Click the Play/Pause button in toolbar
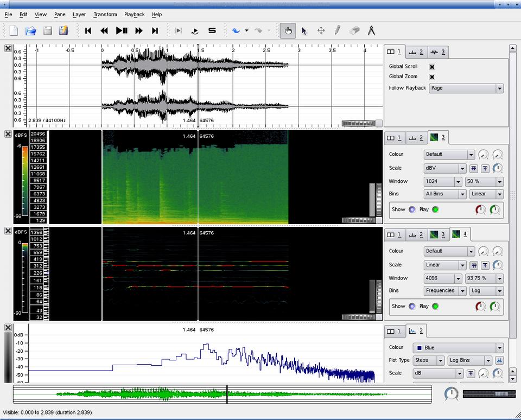This screenshot has height=420, width=521. 122,31
